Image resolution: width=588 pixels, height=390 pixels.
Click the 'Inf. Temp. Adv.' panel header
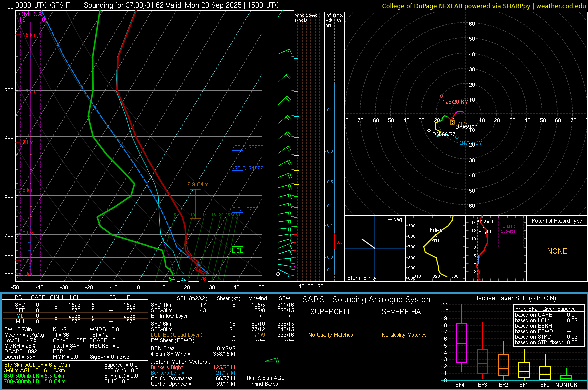[334, 20]
